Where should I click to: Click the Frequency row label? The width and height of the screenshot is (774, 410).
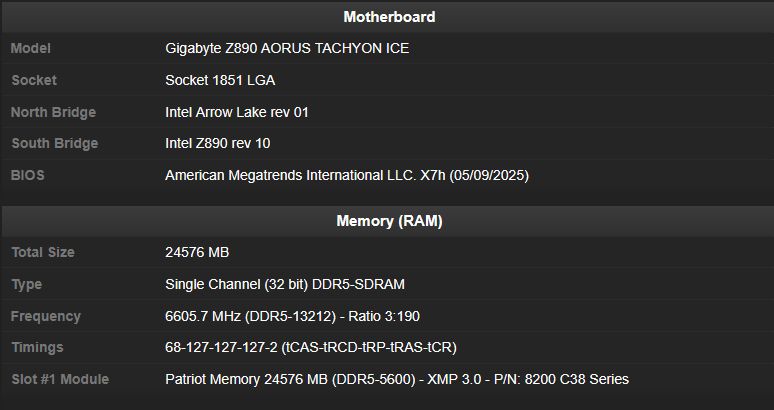click(x=46, y=316)
